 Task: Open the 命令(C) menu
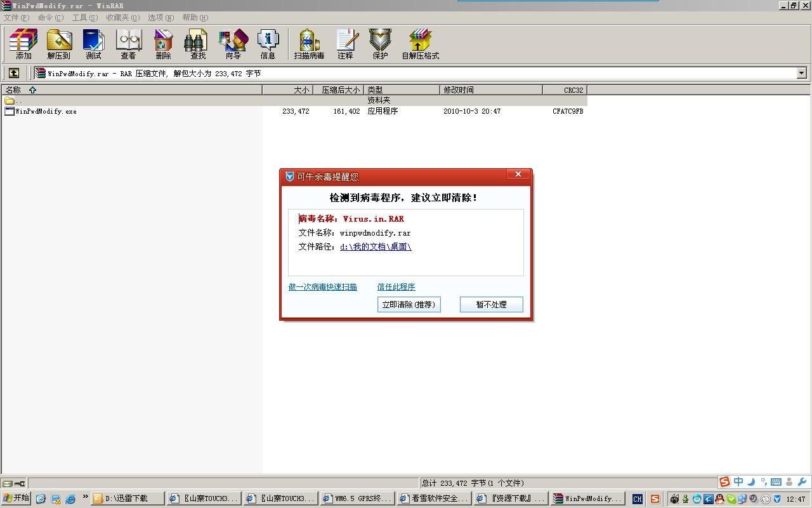(51, 18)
